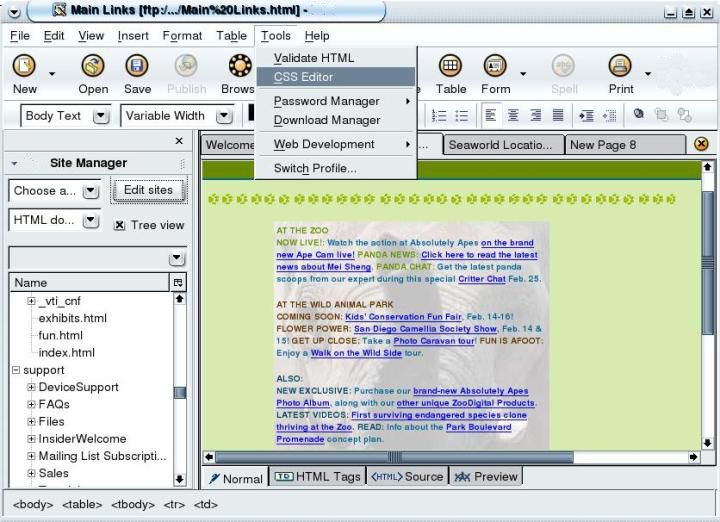The image size is (720, 522).
Task: Open the Form button dropdown arrow
Action: point(523,73)
